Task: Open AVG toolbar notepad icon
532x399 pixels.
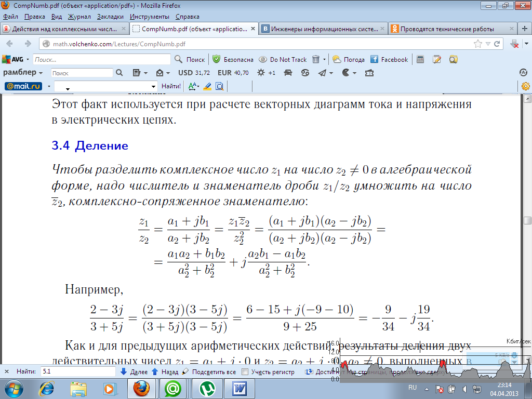Action: (x=436, y=59)
